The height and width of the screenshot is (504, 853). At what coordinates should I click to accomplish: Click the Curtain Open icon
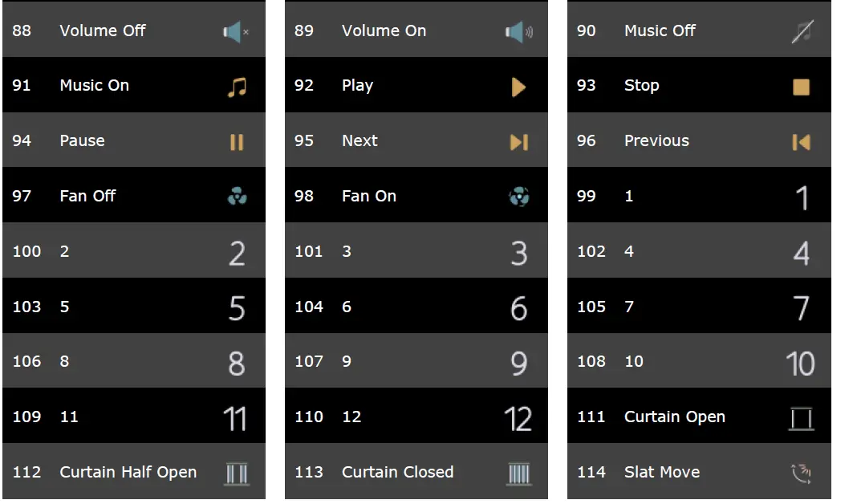point(801,418)
